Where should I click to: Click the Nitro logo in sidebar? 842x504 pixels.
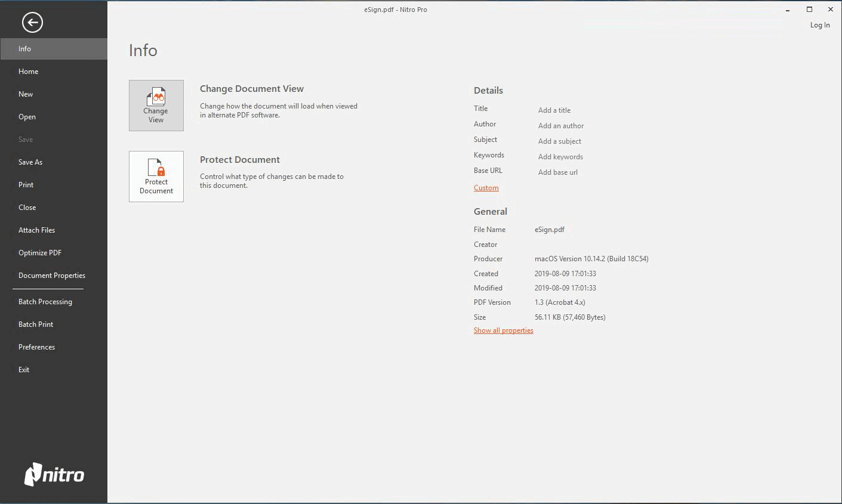click(x=54, y=475)
